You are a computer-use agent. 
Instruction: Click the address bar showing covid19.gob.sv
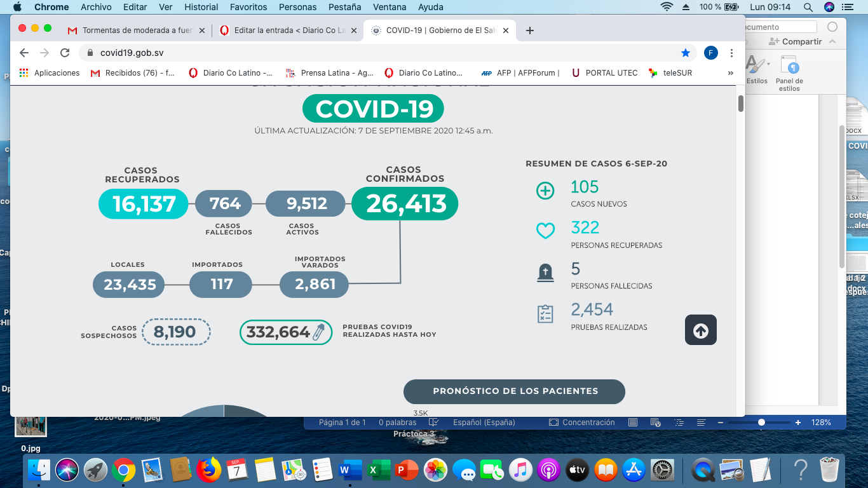pos(381,53)
